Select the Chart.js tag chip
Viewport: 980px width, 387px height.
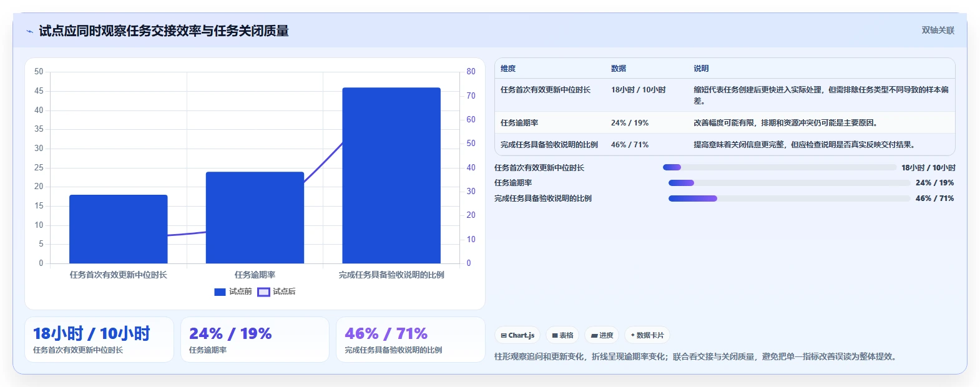518,335
